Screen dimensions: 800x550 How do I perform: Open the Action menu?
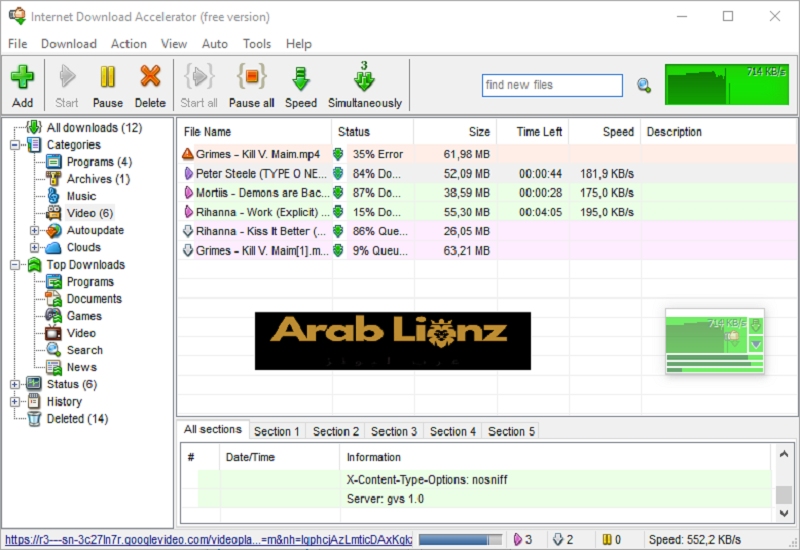(129, 44)
